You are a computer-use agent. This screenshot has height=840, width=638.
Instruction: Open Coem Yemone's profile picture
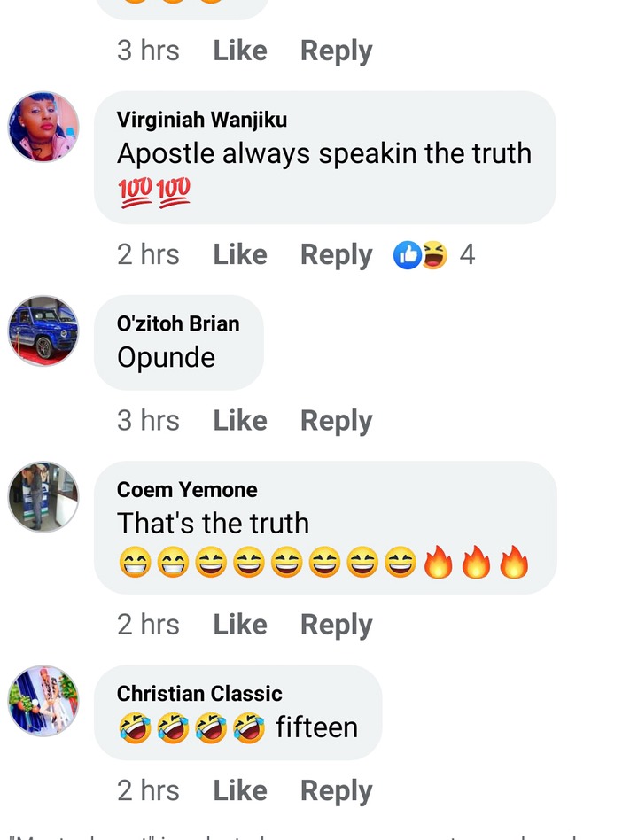[43, 496]
